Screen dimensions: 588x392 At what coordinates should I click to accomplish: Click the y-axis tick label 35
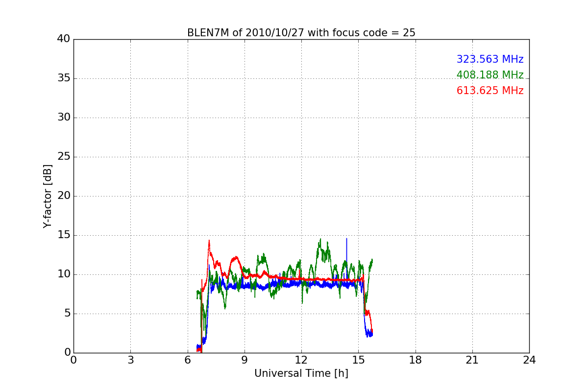click(x=64, y=78)
